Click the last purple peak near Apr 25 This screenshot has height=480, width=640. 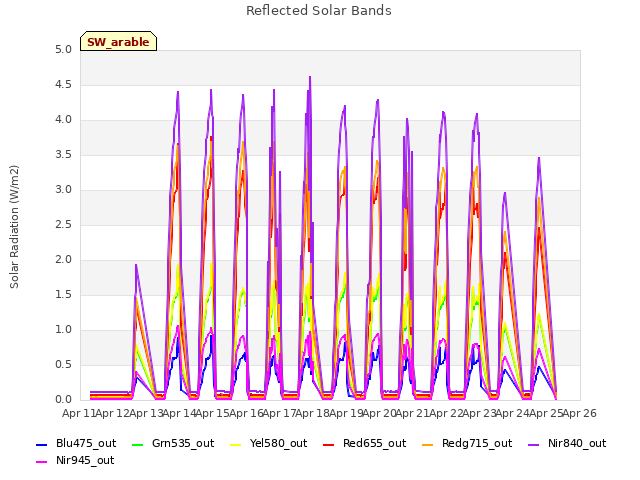click(539, 158)
